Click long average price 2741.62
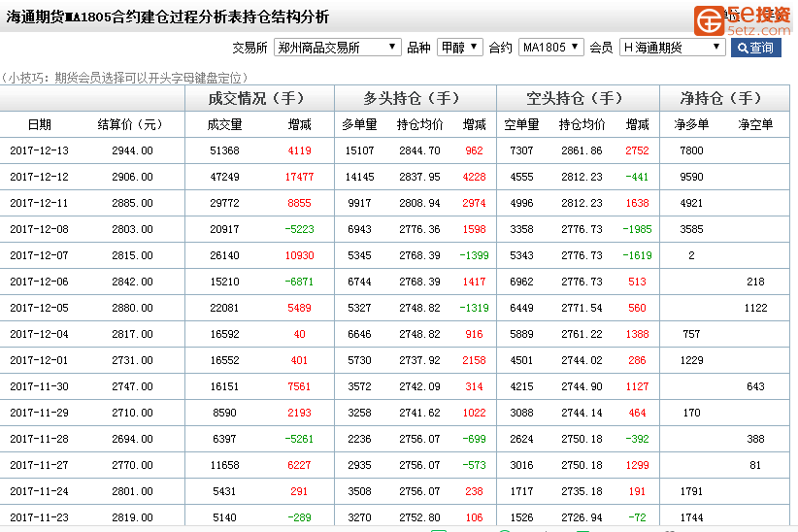The height and width of the screenshot is (532, 798). 419,413
